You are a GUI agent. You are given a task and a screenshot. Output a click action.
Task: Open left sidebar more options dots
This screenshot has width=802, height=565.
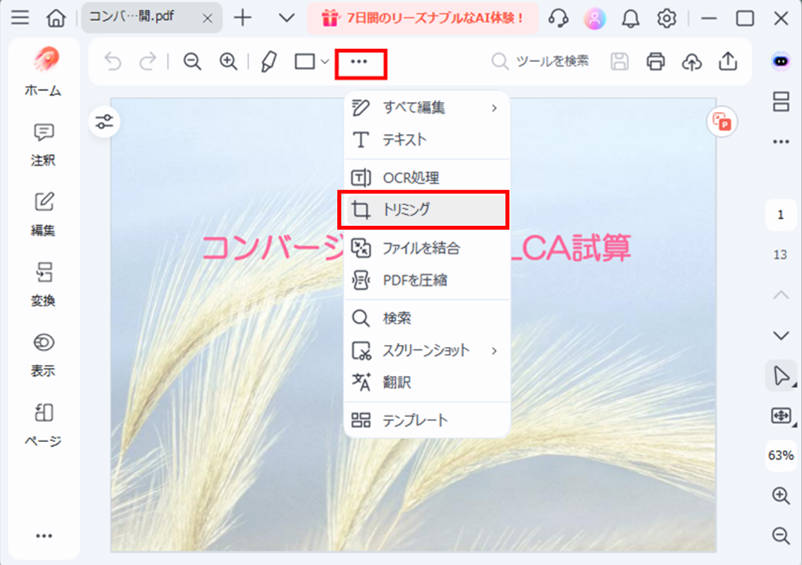pos(44,535)
